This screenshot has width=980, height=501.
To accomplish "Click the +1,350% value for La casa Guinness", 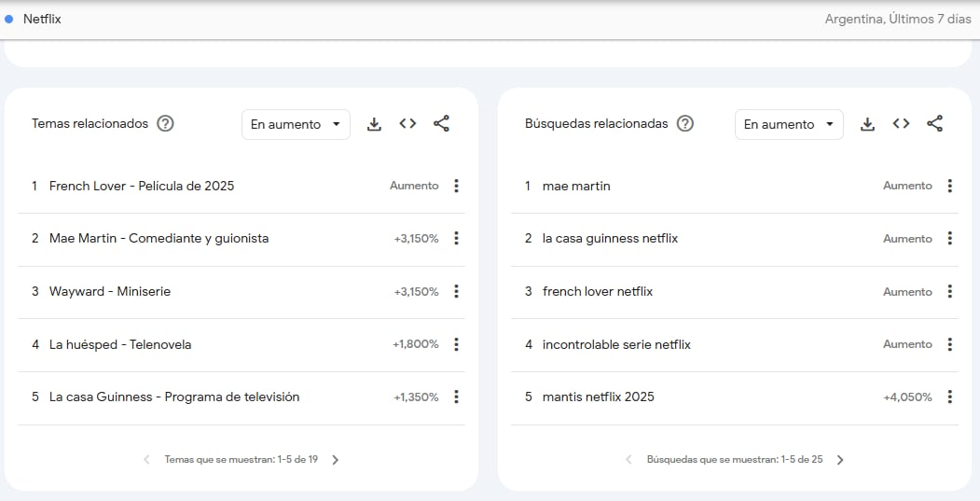I will pyautogui.click(x=416, y=397).
